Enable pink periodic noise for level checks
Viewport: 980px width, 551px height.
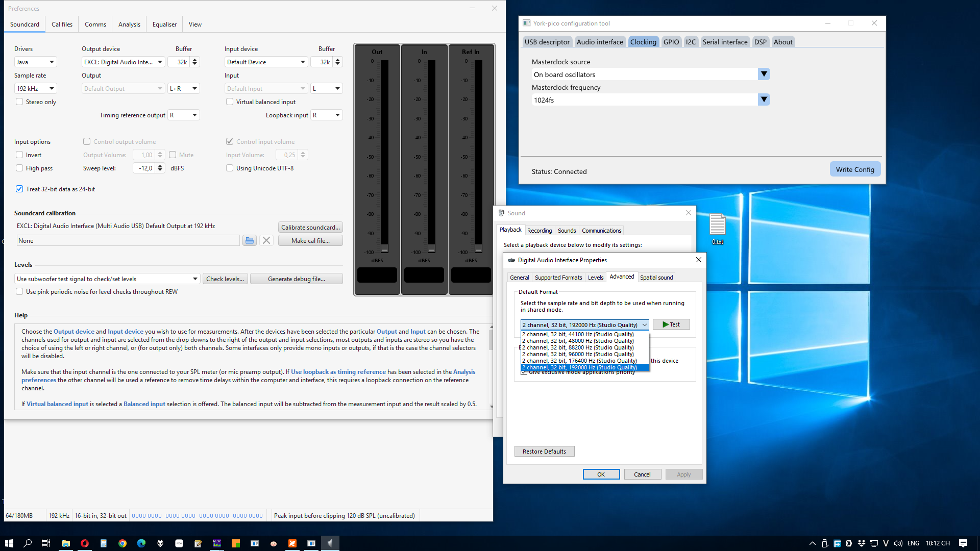tap(19, 292)
